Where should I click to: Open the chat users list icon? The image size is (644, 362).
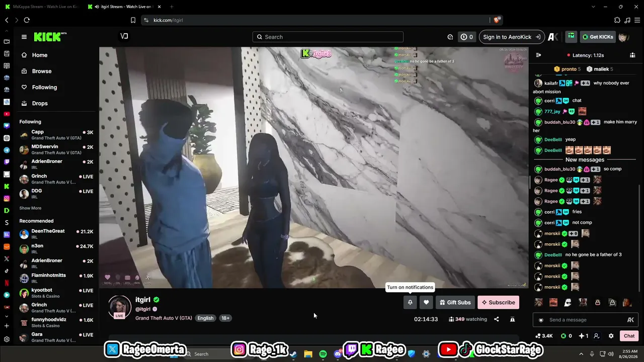pos(632,55)
